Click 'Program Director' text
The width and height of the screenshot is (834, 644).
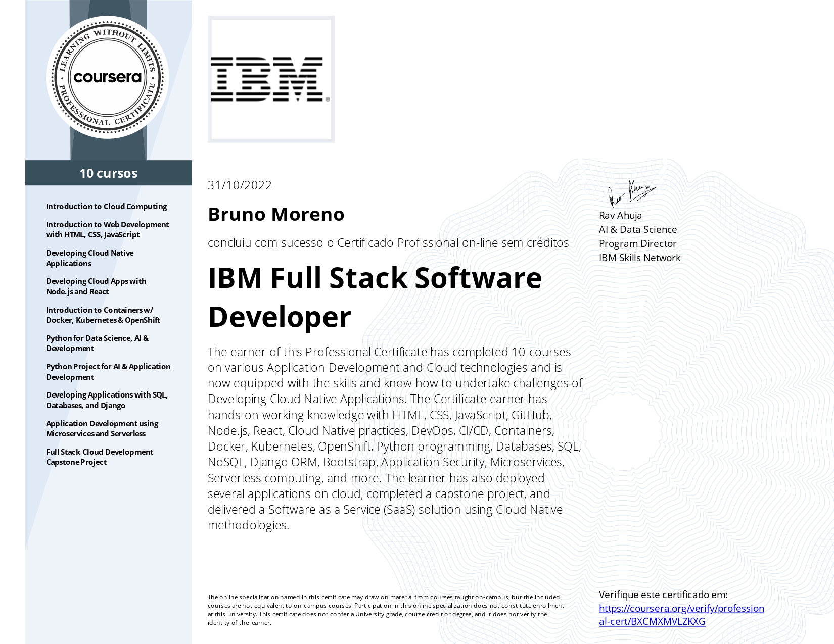(637, 243)
